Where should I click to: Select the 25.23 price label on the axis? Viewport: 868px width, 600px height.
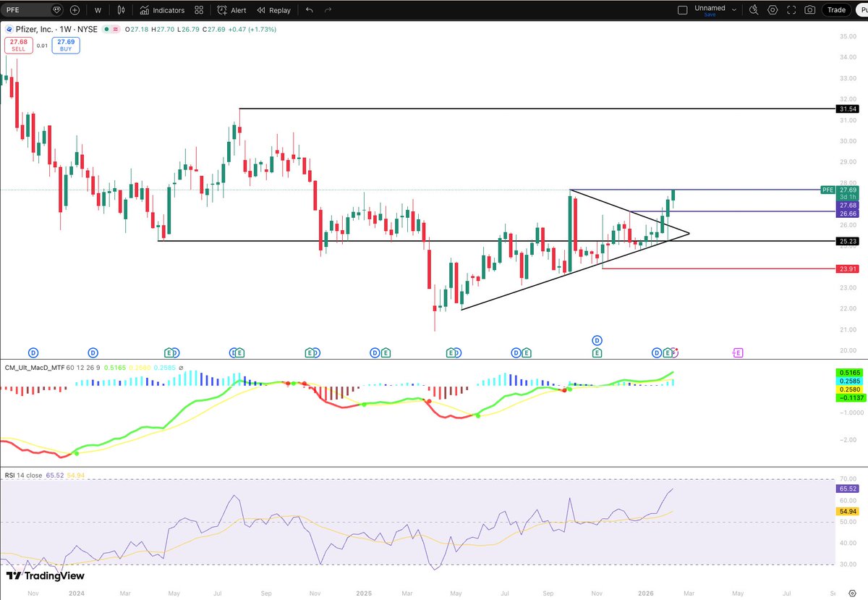point(848,241)
